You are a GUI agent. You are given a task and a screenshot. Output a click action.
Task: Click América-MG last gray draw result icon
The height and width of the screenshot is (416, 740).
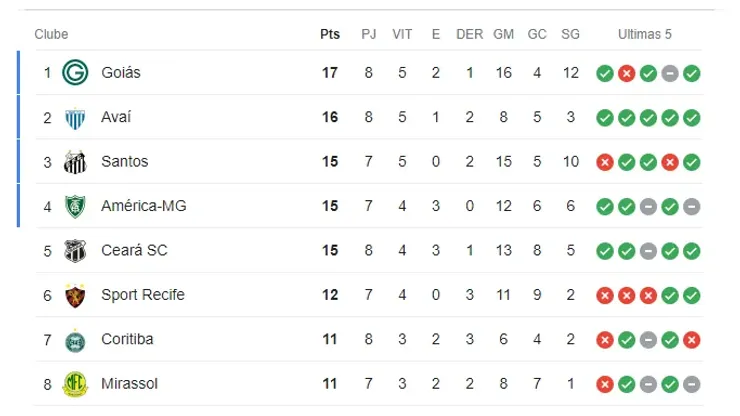click(x=691, y=206)
